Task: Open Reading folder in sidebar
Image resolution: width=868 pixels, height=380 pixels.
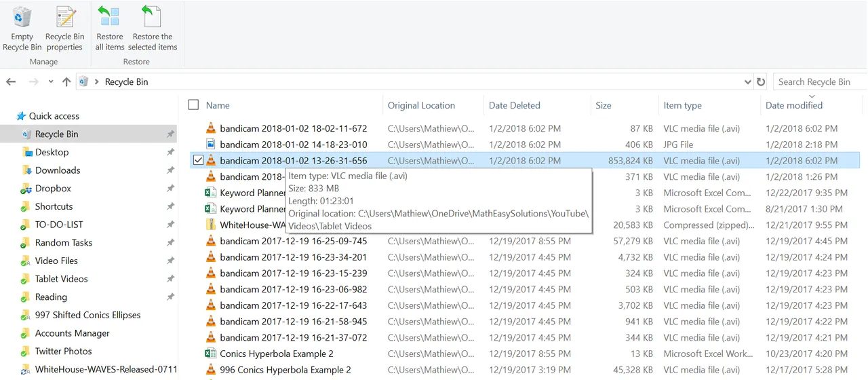Action: point(51,297)
